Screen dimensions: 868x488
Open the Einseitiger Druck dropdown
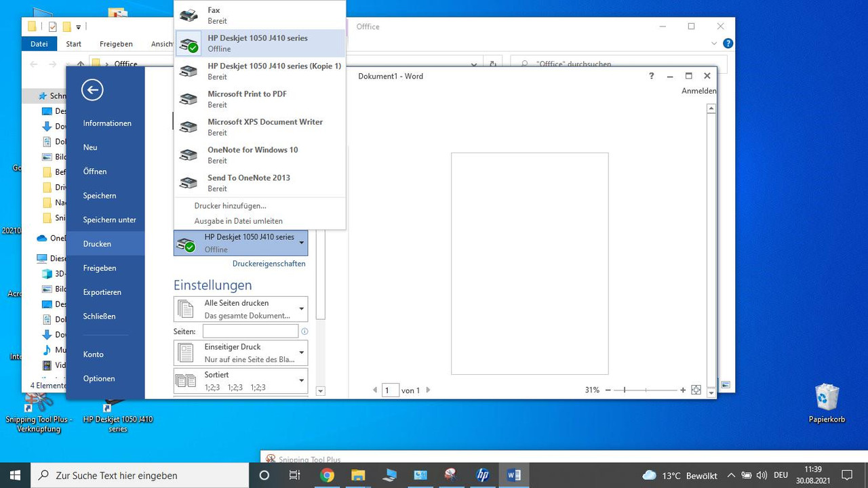pyautogui.click(x=241, y=353)
